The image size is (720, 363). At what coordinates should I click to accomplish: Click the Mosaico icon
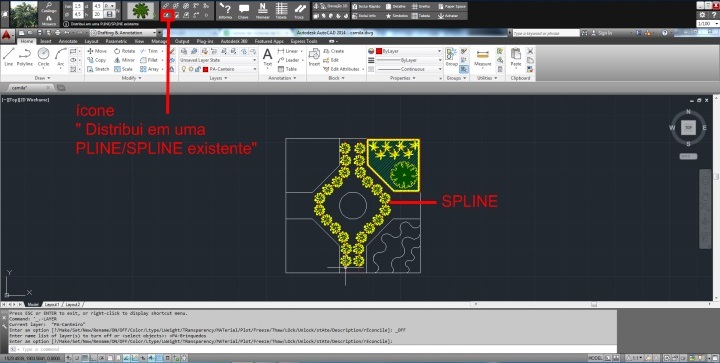[49, 20]
